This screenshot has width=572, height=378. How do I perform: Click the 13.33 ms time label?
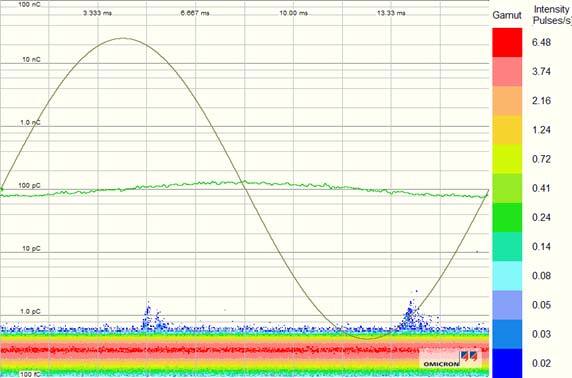[x=391, y=13]
